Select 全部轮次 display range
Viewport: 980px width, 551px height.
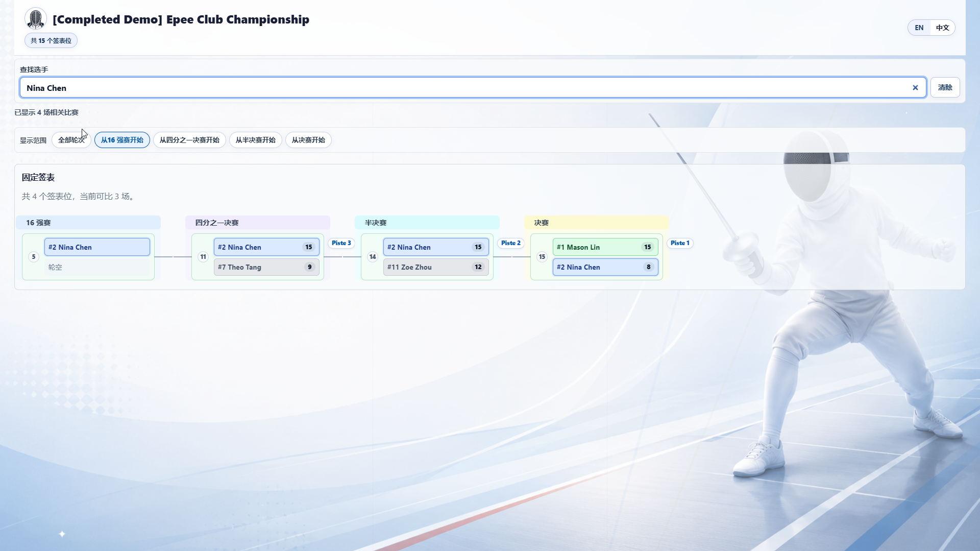(x=71, y=140)
